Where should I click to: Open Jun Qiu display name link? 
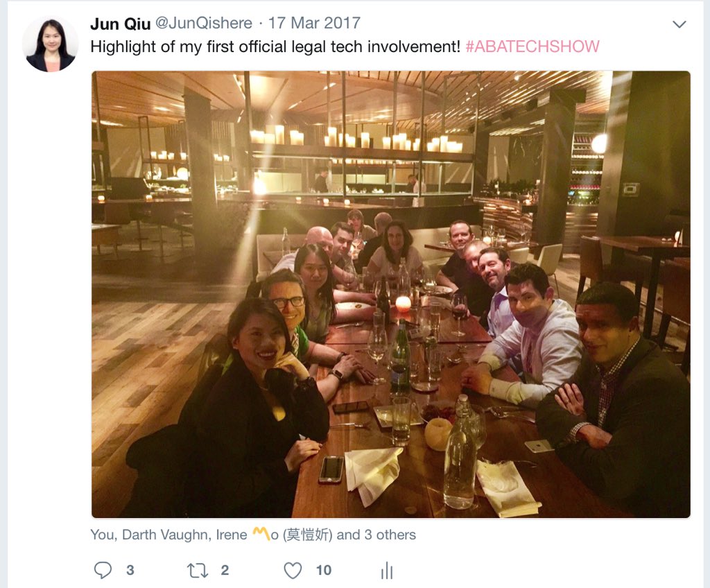tap(121, 23)
